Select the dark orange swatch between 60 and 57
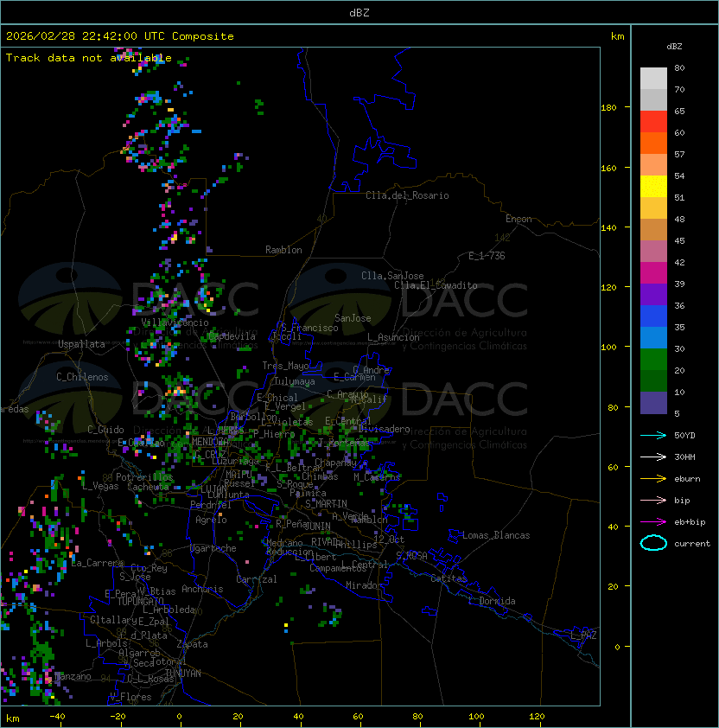Image resolution: width=719 pixels, height=728 pixels. (x=653, y=144)
